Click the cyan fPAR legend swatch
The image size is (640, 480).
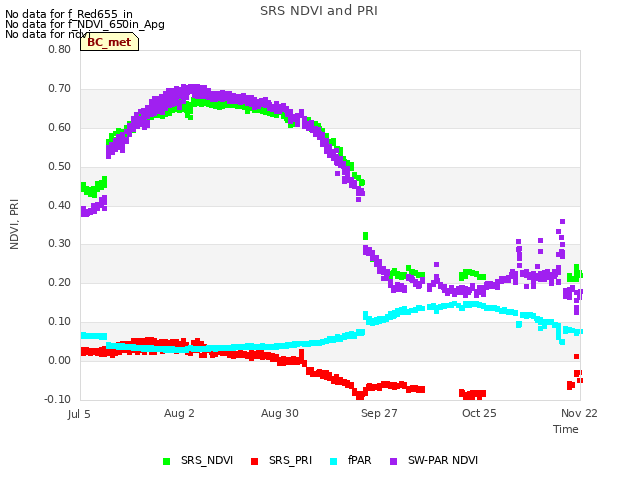coord(333,461)
